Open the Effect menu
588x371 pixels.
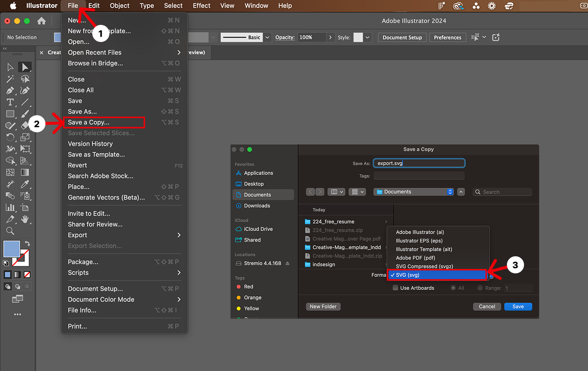point(202,5)
